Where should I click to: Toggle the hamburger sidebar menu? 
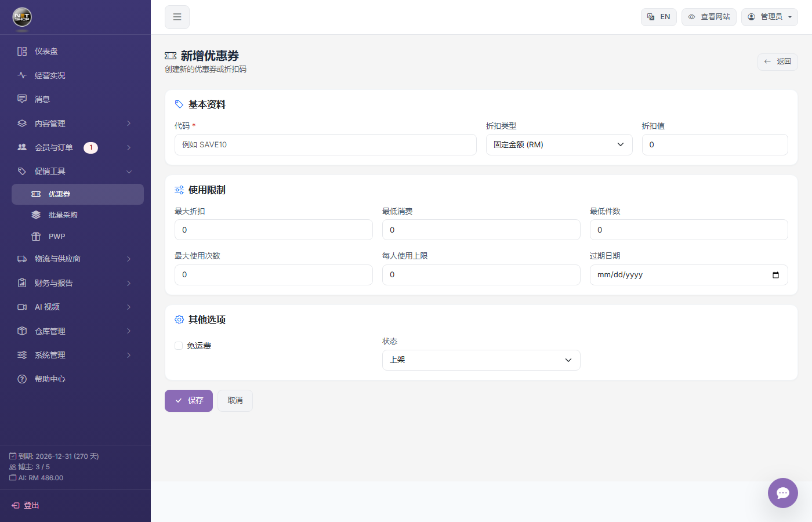pos(177,17)
